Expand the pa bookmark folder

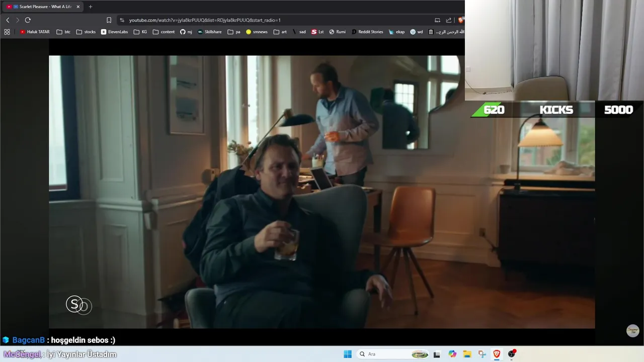234,32
